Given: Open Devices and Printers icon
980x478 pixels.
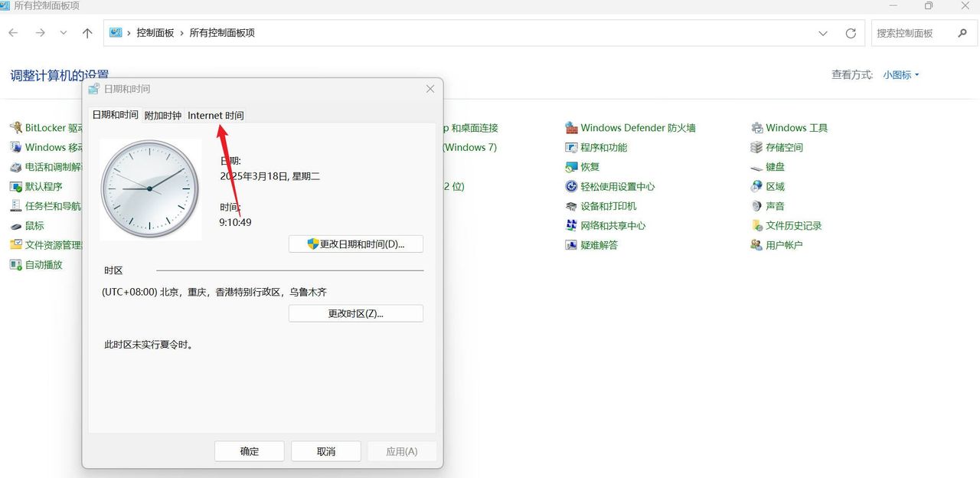Looking at the screenshot, I should tap(571, 206).
